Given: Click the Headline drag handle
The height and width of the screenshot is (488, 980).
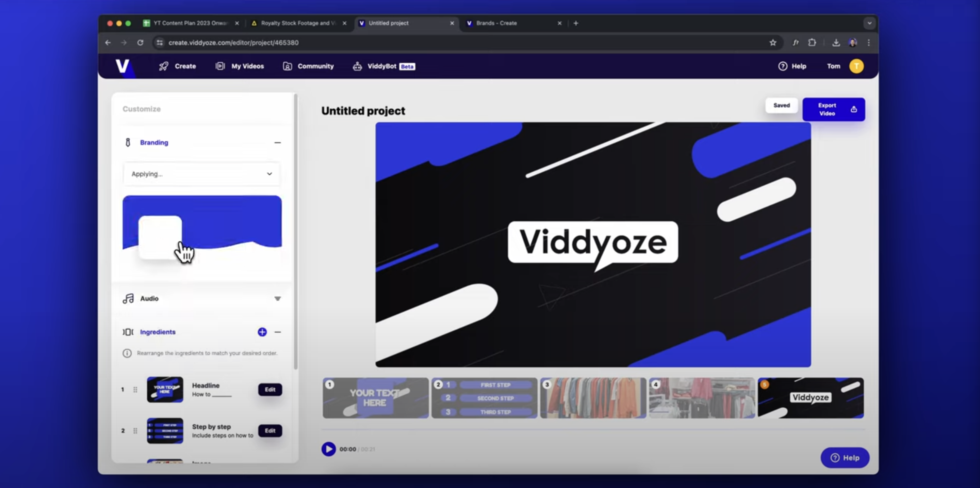Looking at the screenshot, I should point(135,389).
